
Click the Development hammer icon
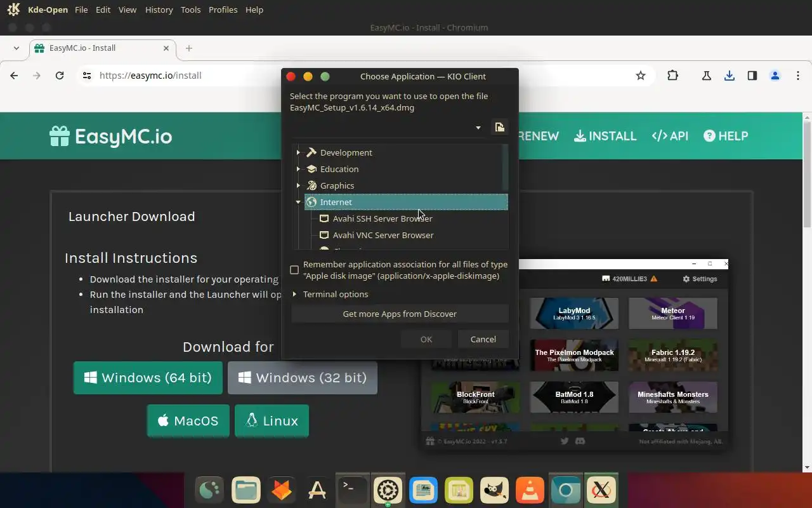pos(311,152)
